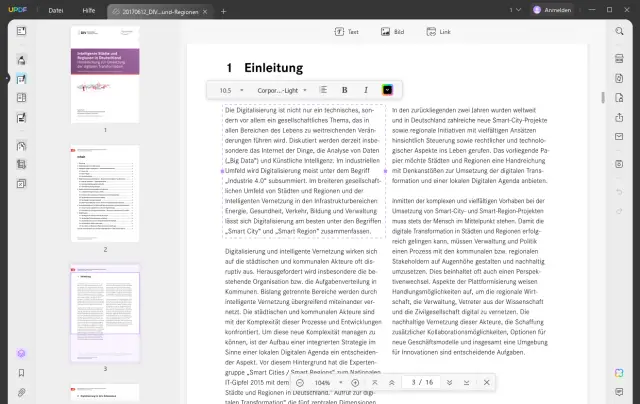Close the page navigation bar
640x404 pixels.
click(x=487, y=383)
